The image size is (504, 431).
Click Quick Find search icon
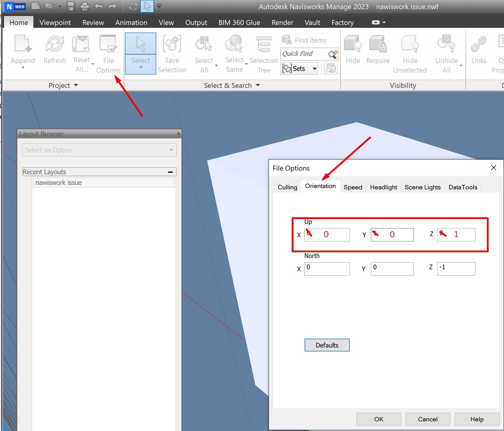332,54
